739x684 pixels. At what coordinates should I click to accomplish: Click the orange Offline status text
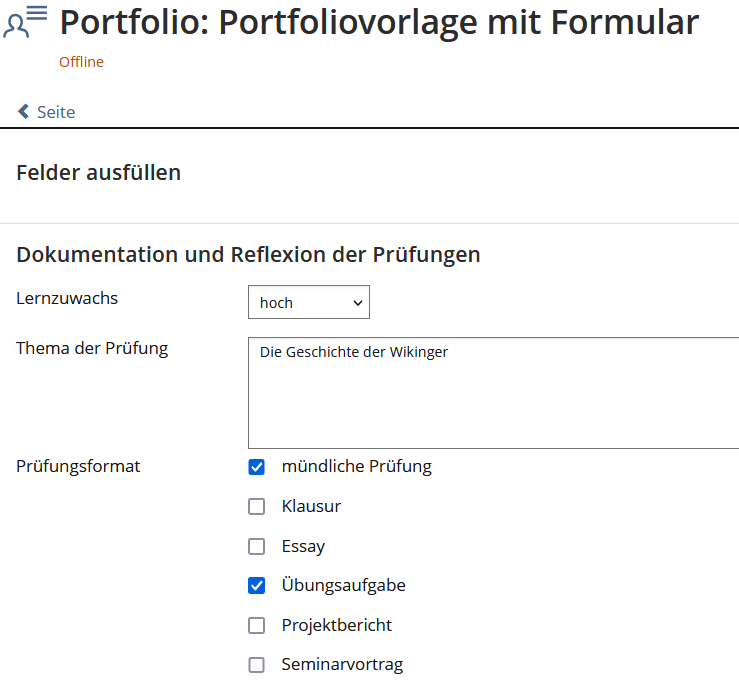tap(81, 62)
